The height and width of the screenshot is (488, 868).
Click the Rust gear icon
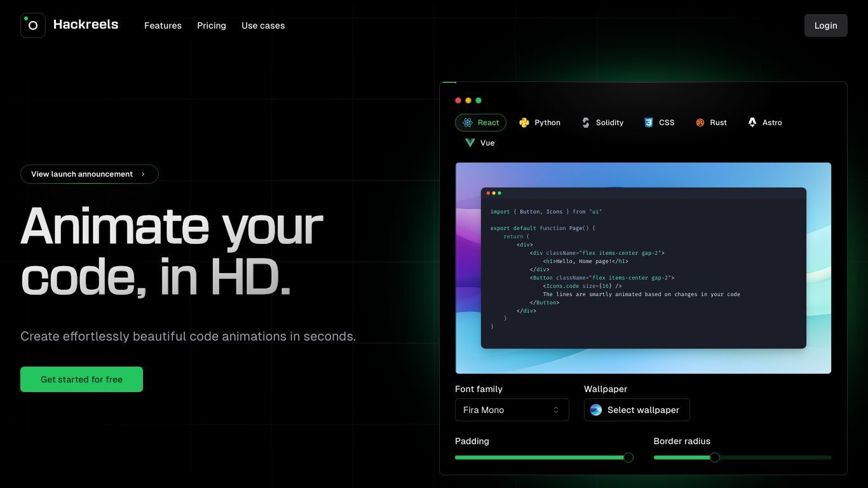pos(700,123)
